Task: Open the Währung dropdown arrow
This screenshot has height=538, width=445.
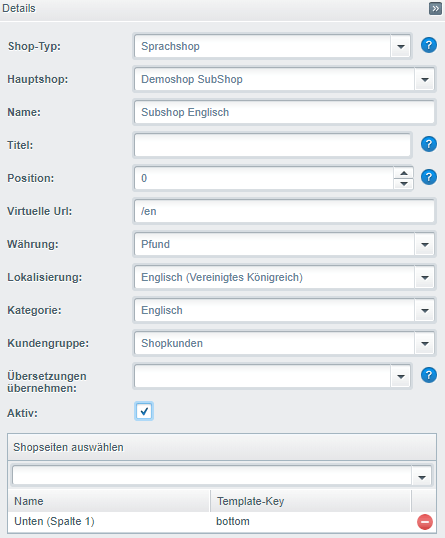Action: click(x=424, y=244)
